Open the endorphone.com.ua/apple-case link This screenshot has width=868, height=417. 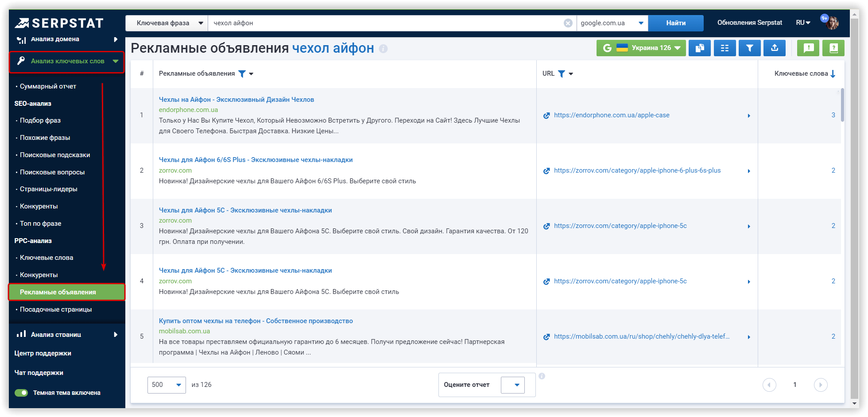(x=611, y=115)
